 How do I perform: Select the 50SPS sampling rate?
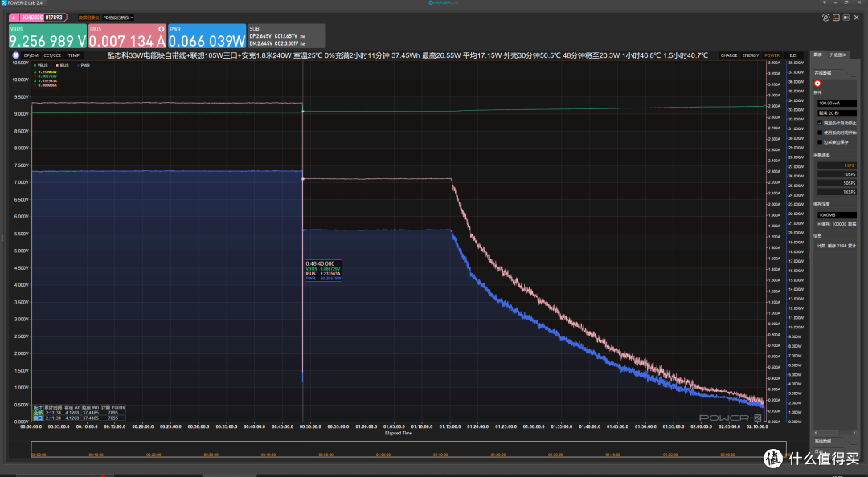[x=837, y=183]
